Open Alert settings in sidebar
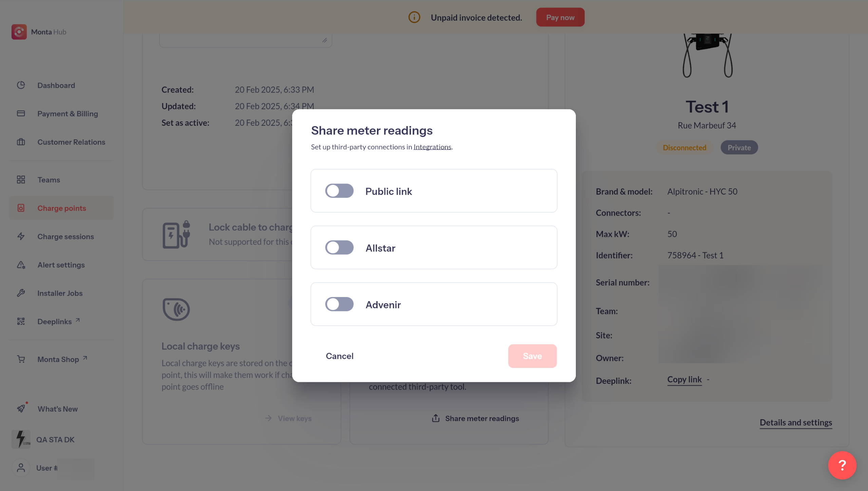This screenshot has height=491, width=868. pyautogui.click(x=61, y=265)
